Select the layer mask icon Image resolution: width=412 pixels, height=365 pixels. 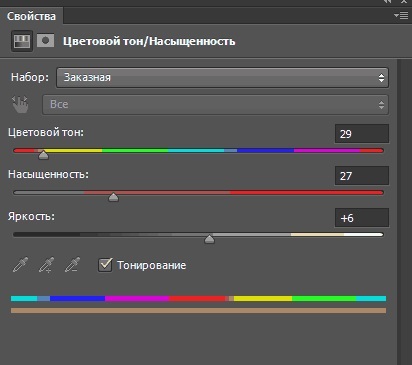45,41
